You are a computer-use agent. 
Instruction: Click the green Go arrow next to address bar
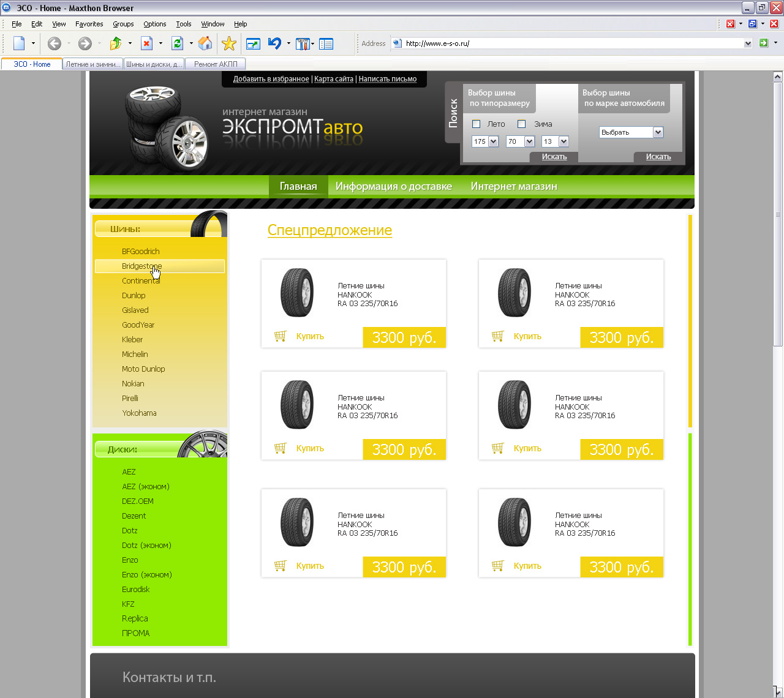763,43
